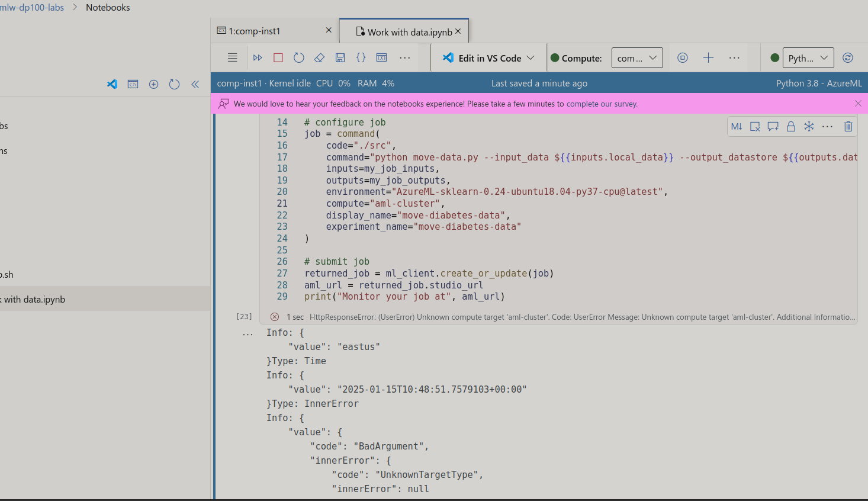Screen dimensions: 868x501
Task: Place cursor on '# submit job' comment
Action: [x=337, y=262]
